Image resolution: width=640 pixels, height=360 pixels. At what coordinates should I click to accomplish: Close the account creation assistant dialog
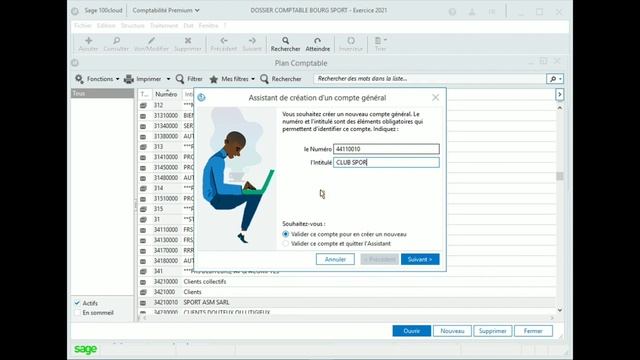[436, 98]
